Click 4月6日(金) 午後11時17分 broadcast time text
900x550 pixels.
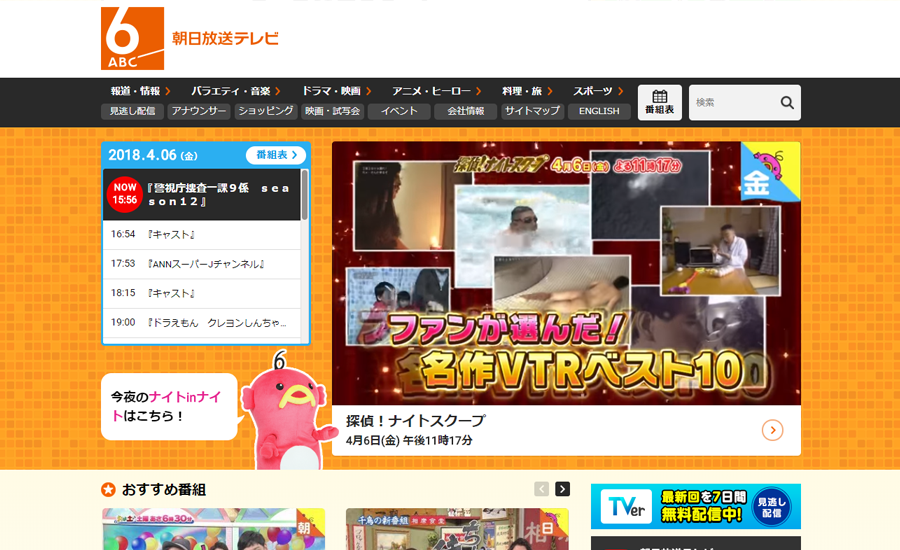409,440
